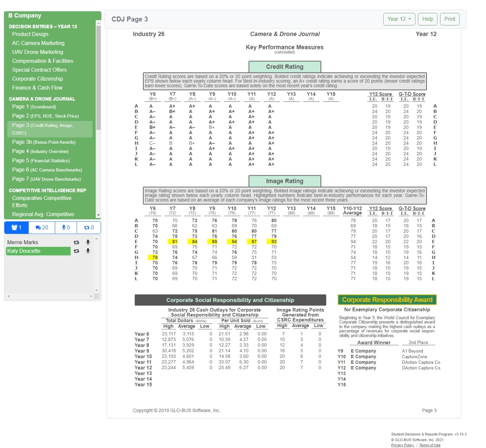Open Finance & Cash Flow decisions
Viewport: 486px width, 448px height.
pyautogui.click(x=37, y=87)
